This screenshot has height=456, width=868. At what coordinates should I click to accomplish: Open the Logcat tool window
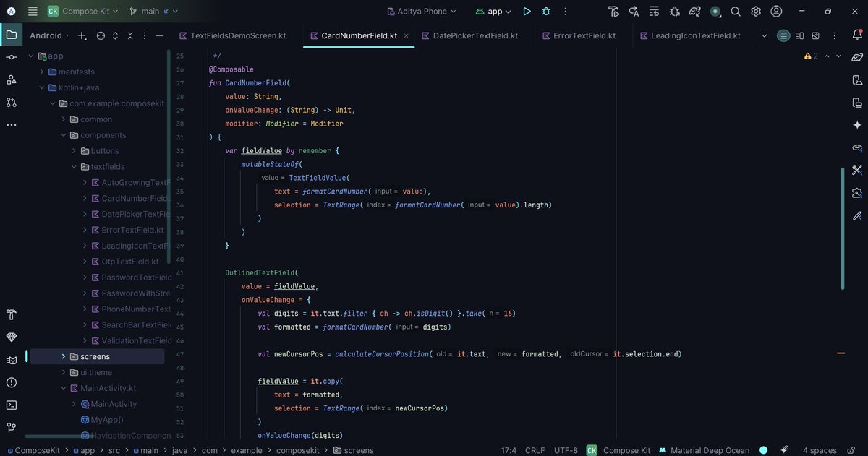pyautogui.click(x=12, y=360)
